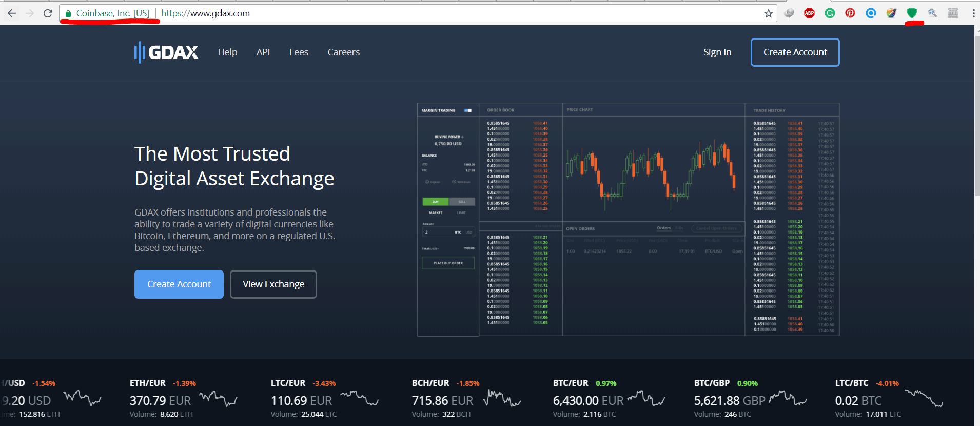Click the blue Create Account hero button
This screenshot has width=980, height=426.
[179, 284]
